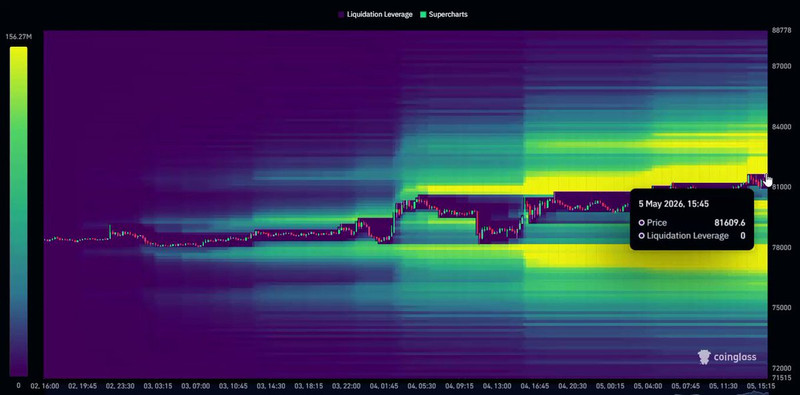Click the tooltip Liquidation Leverage row
The width and height of the screenshot is (800, 395).
[x=692, y=236]
